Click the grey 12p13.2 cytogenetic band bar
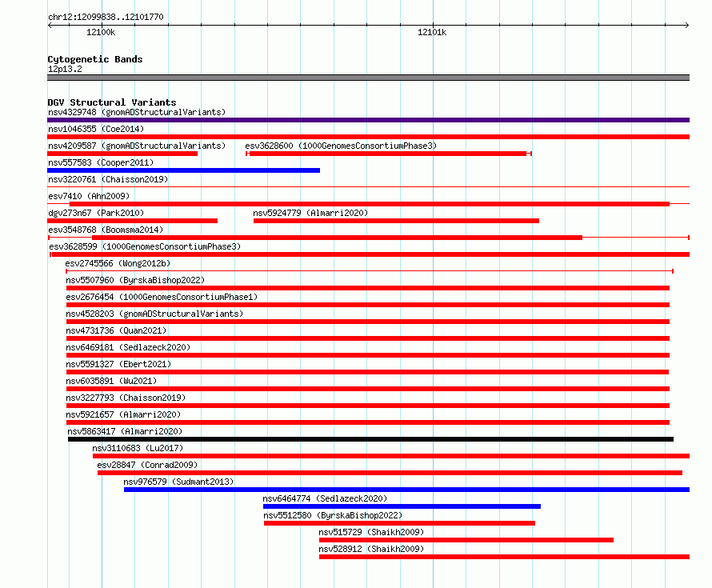Screen dimensions: 712x588 click(x=368, y=78)
